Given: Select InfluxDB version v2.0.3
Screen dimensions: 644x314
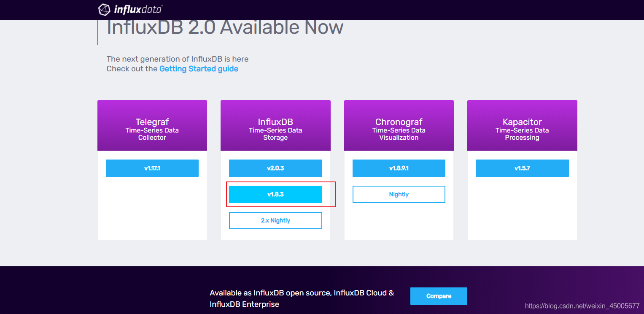Looking at the screenshot, I should click(x=275, y=168).
